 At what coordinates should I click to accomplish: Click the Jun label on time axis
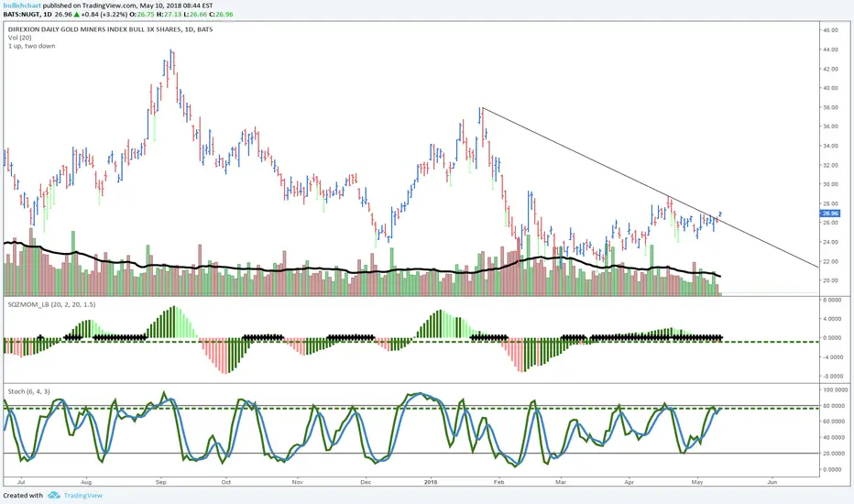[x=772, y=482]
